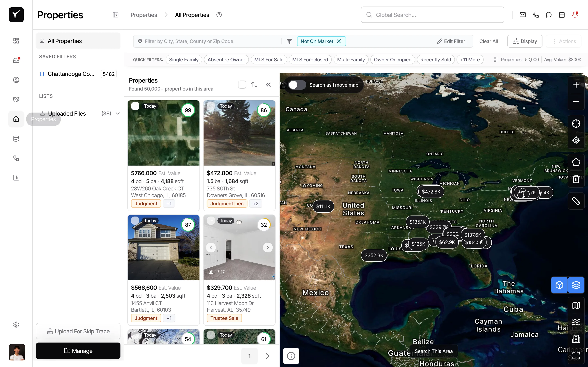This screenshot has width=588, height=367.
Task: Zoom in the map with plus button
Action: [576, 85]
